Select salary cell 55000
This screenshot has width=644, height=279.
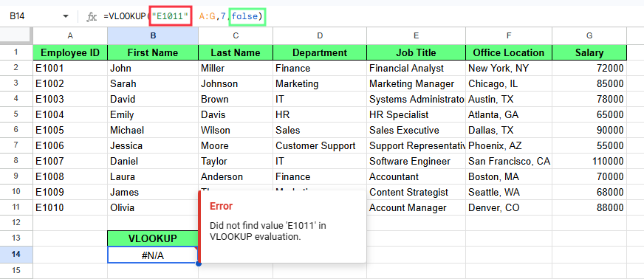(589, 145)
